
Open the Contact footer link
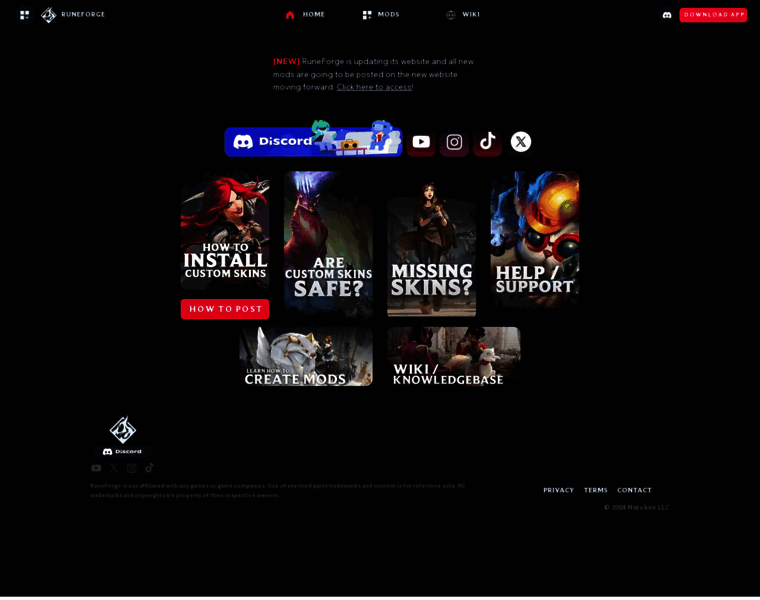tap(634, 490)
